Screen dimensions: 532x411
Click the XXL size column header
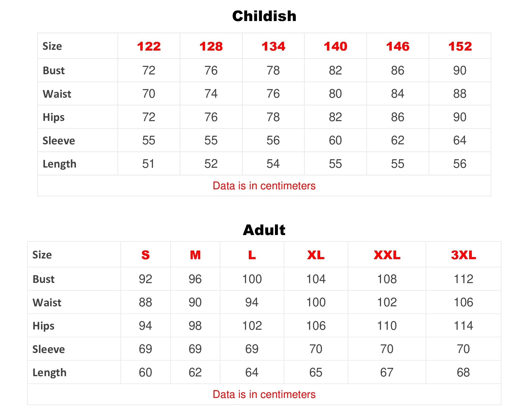[x=387, y=255]
